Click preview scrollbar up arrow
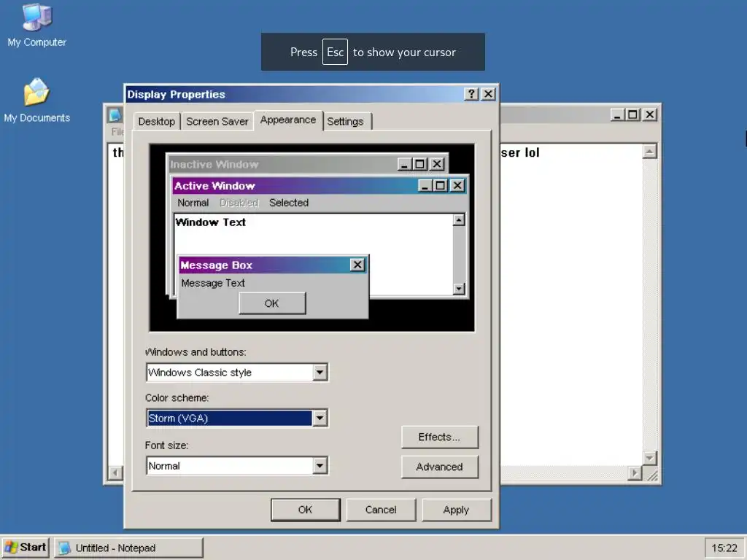 pyautogui.click(x=459, y=220)
